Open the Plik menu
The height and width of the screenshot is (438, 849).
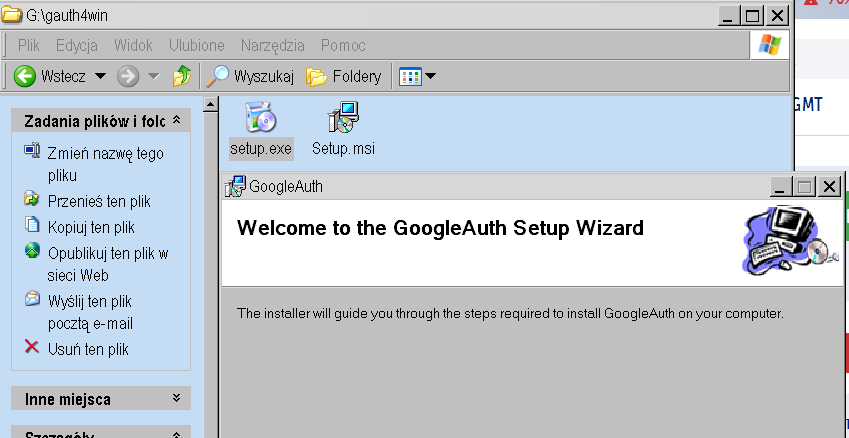(x=29, y=45)
